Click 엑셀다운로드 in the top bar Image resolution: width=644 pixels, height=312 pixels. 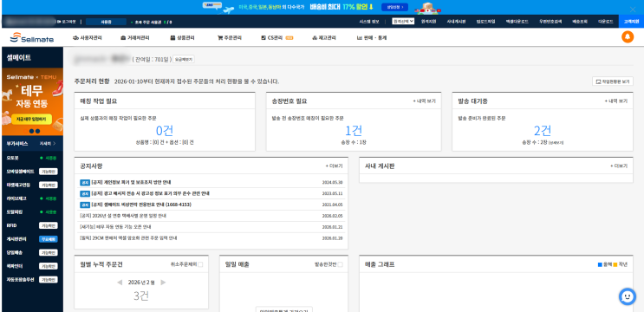tap(517, 22)
